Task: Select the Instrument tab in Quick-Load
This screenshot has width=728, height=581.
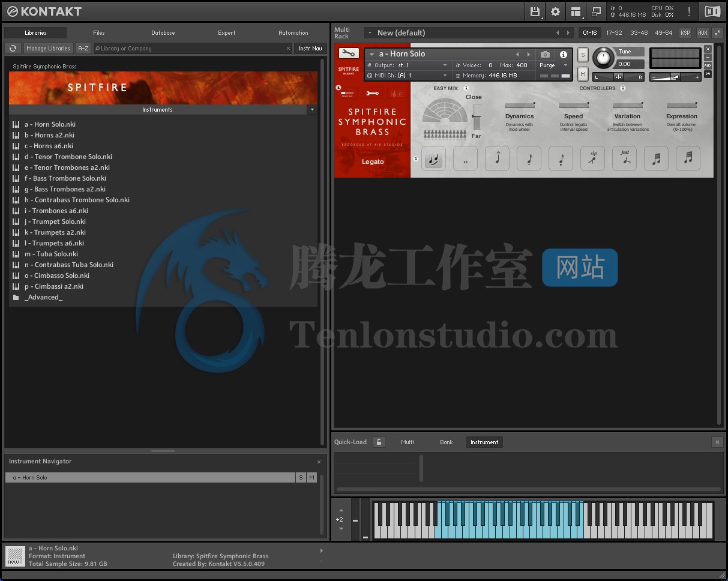Action: click(484, 442)
